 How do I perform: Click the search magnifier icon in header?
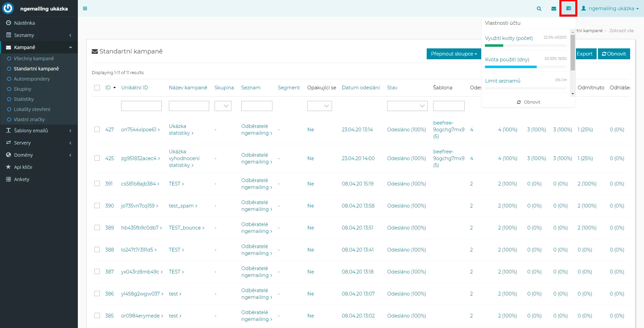(x=539, y=8)
